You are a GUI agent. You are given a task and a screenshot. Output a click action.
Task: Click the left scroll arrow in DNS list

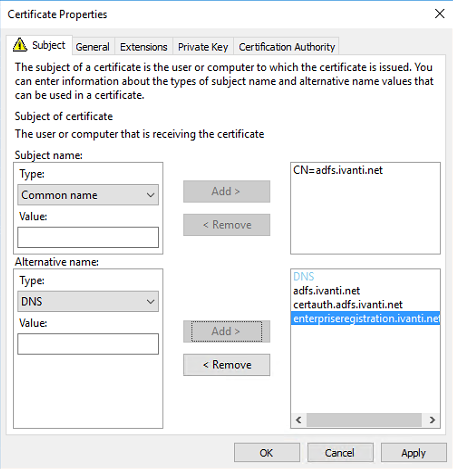[x=299, y=420]
